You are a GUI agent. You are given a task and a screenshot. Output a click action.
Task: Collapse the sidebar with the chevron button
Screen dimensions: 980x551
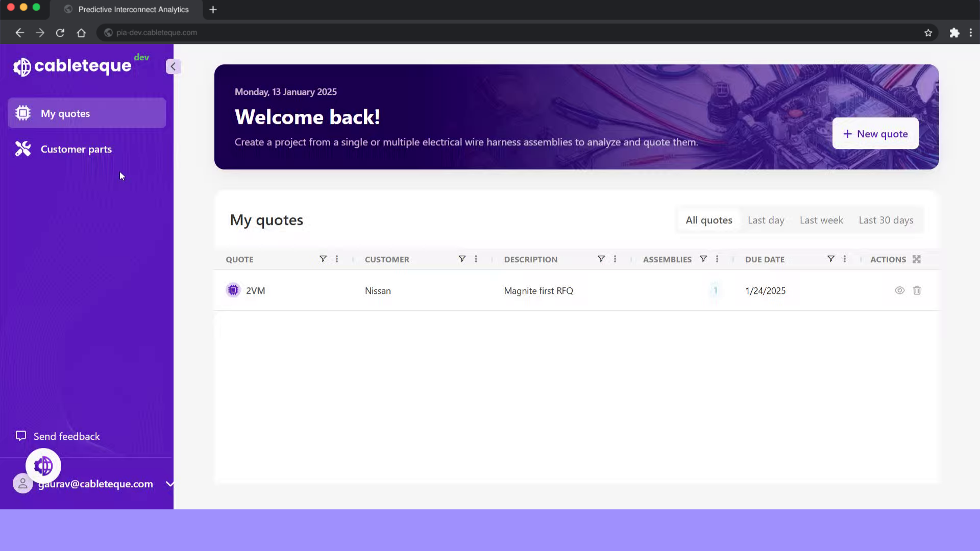click(173, 66)
